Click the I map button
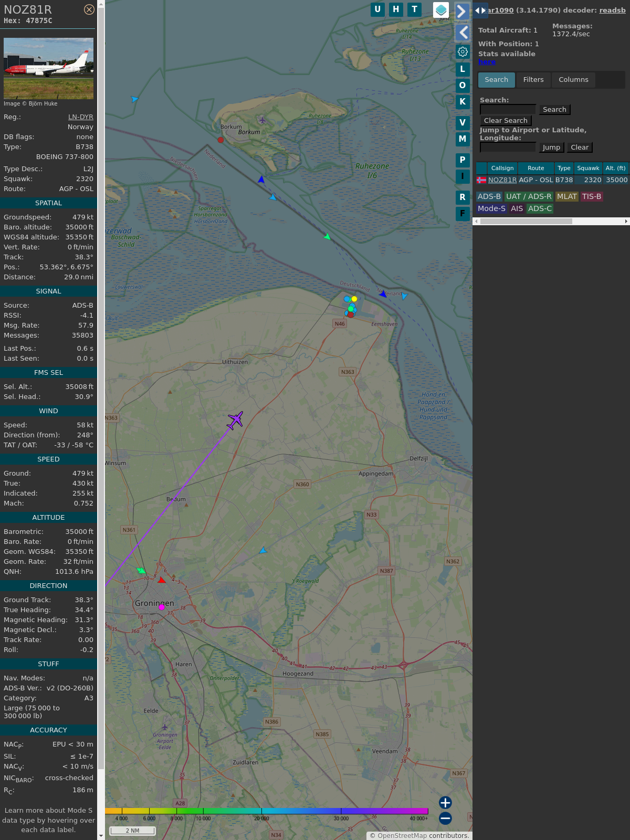The image size is (630, 840). point(463,176)
